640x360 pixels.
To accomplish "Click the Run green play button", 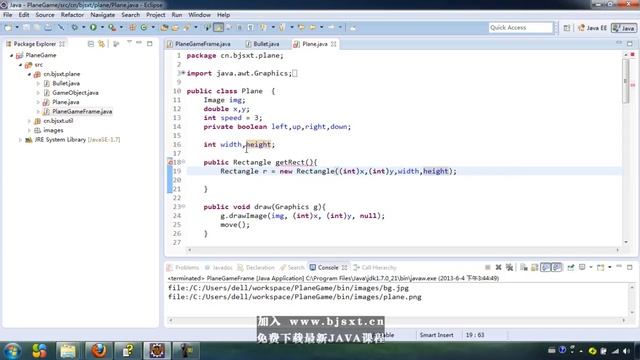I will point(93,27).
